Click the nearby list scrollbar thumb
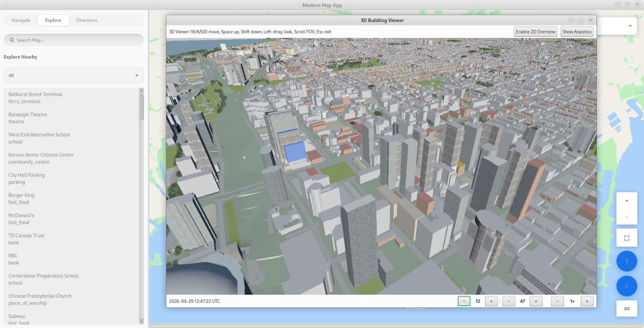 click(x=141, y=107)
